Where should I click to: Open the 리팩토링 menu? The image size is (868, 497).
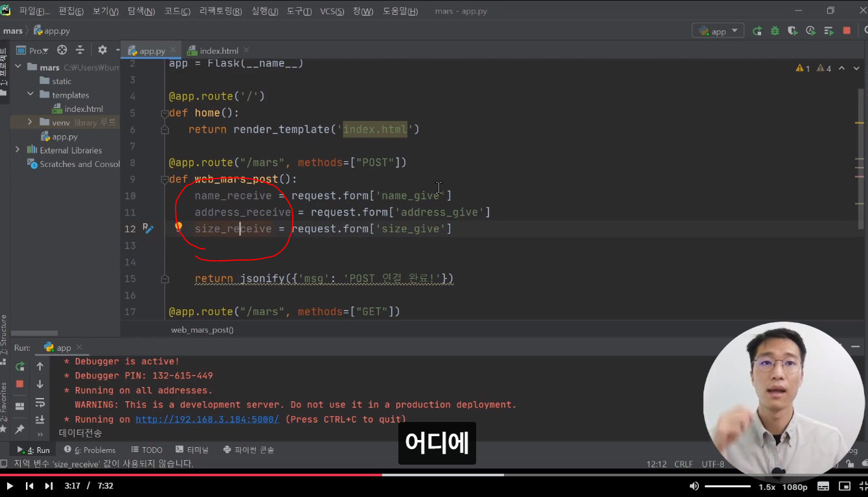point(221,11)
